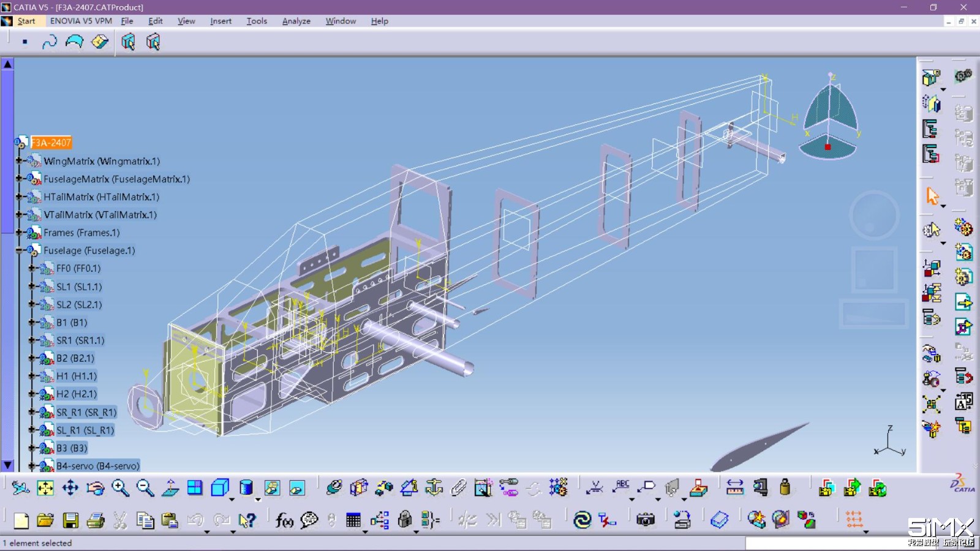Select B1 (B1) in the tree
980x551 pixels.
pyautogui.click(x=72, y=322)
